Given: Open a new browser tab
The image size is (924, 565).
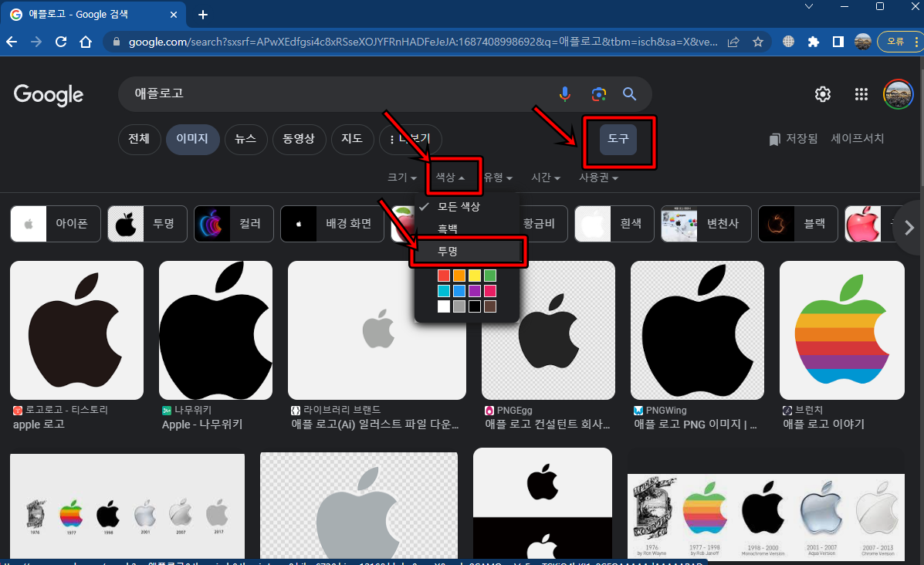Looking at the screenshot, I should tap(203, 15).
